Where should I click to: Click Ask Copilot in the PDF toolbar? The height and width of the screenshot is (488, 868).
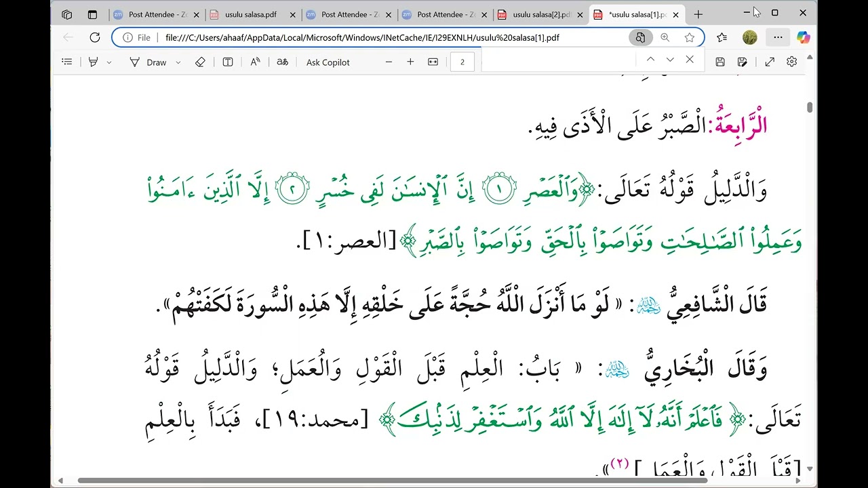(x=328, y=62)
